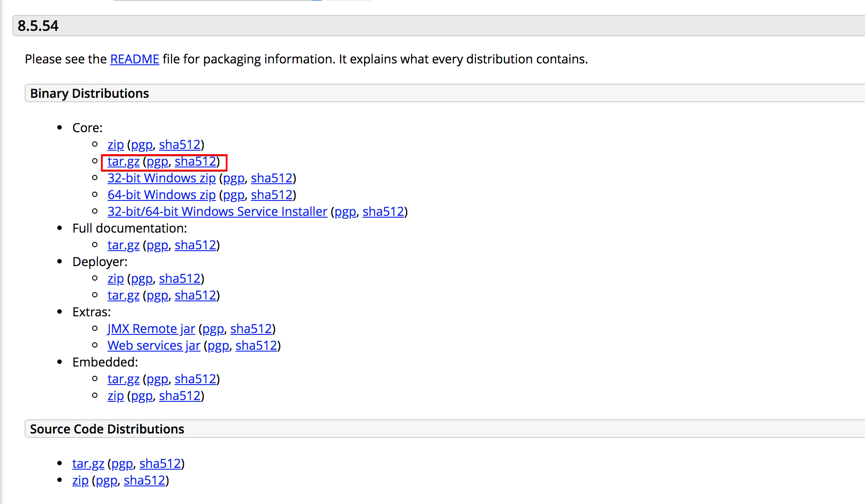The width and height of the screenshot is (865, 504).
Task: Open pgp signature for Windows Service Installer
Action: coord(345,211)
